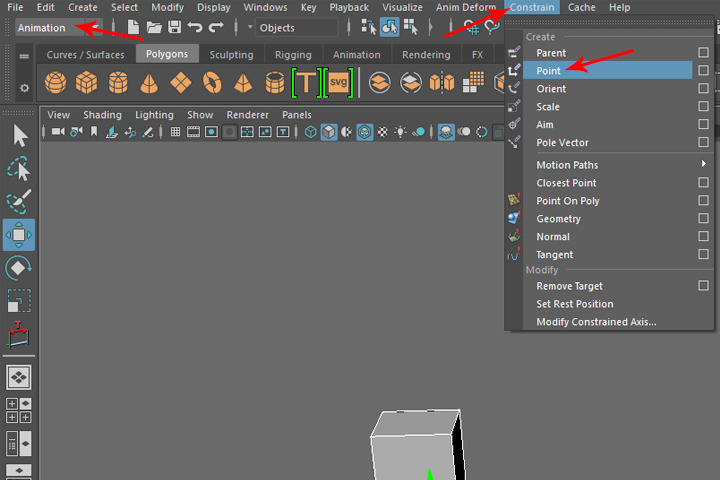Open the Aim constraint option box
The width and height of the screenshot is (720, 480).
coord(704,124)
